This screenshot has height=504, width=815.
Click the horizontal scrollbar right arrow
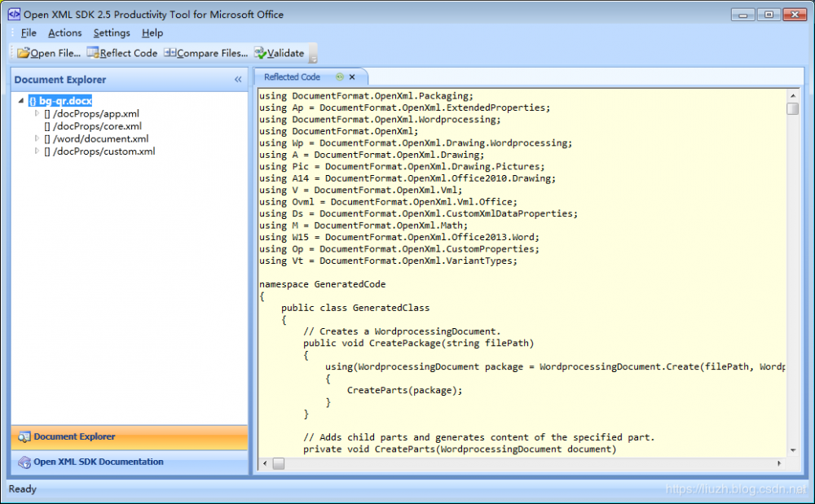pos(779,463)
